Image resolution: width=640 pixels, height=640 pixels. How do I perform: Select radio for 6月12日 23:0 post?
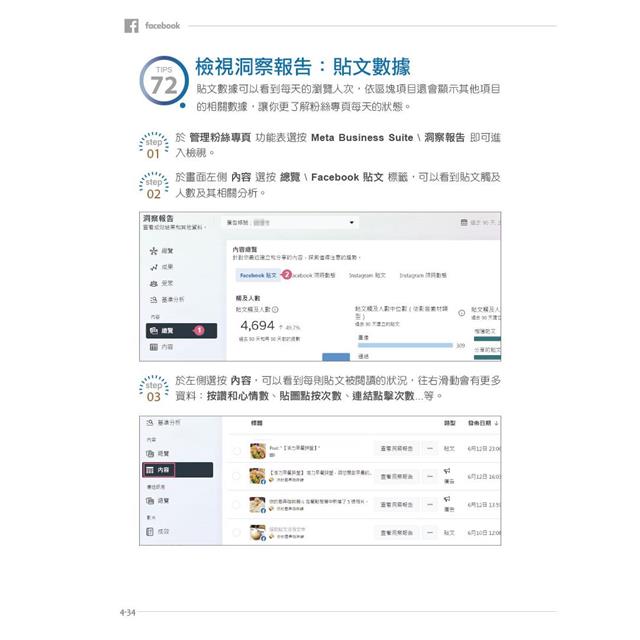(x=236, y=451)
